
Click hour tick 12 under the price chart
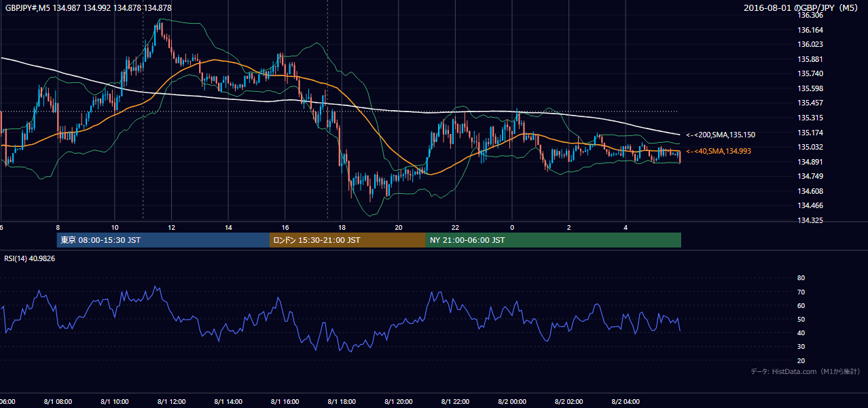[171, 228]
